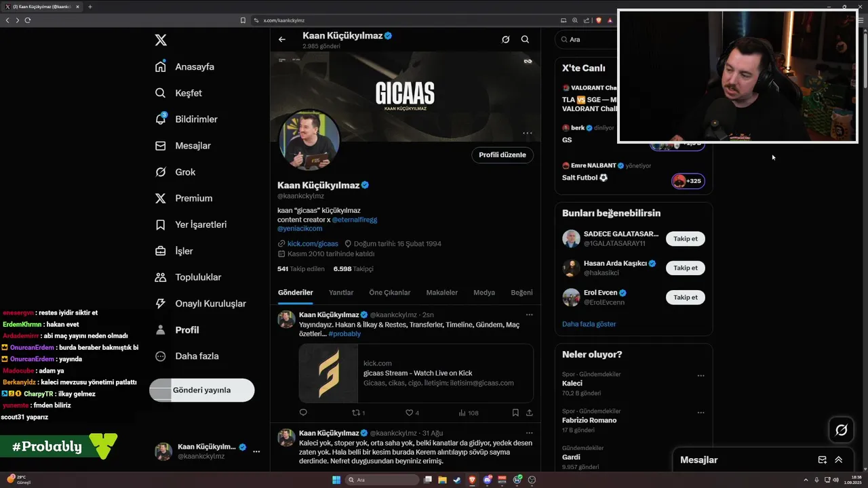This screenshot has height=488, width=868.
Task: Click Profili düzenle button
Action: click(502, 155)
